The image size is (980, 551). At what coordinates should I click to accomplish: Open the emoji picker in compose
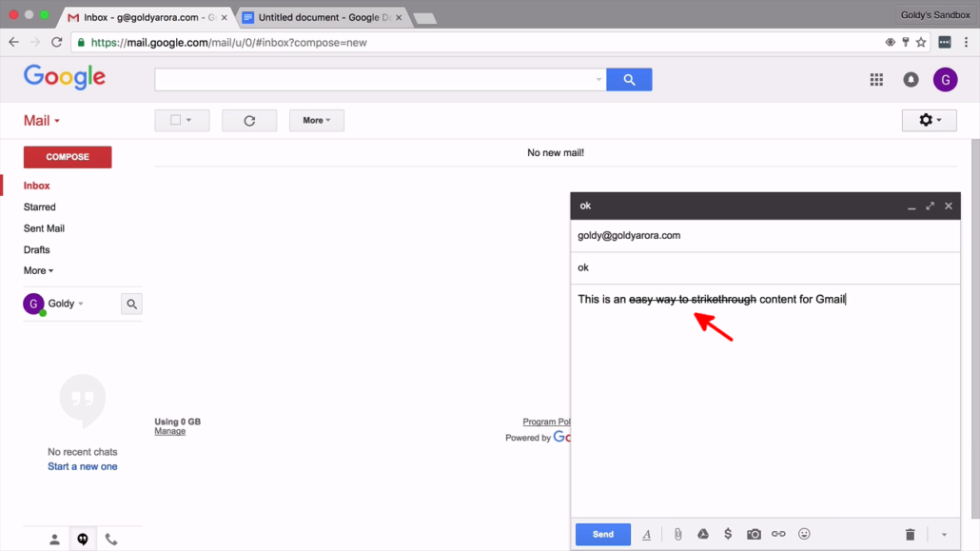click(804, 534)
